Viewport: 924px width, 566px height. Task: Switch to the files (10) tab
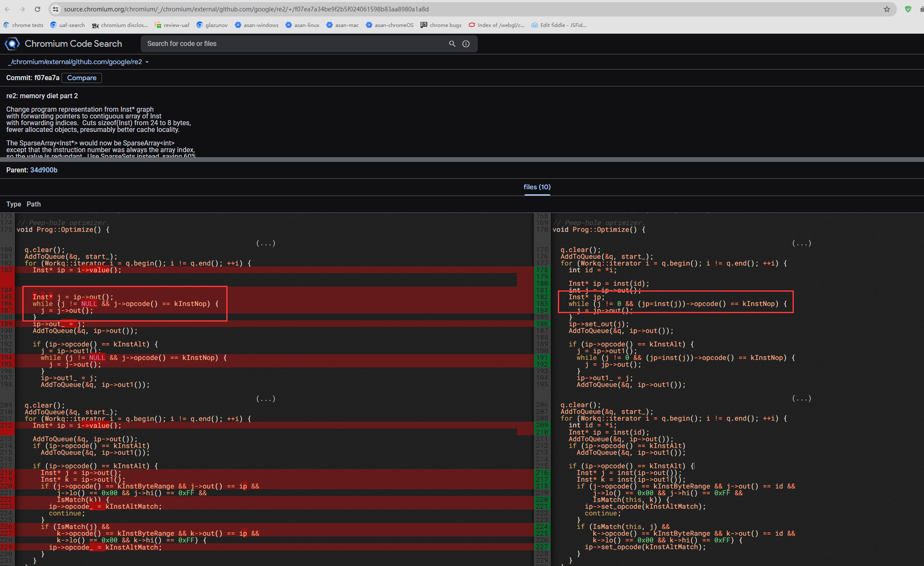coord(537,187)
